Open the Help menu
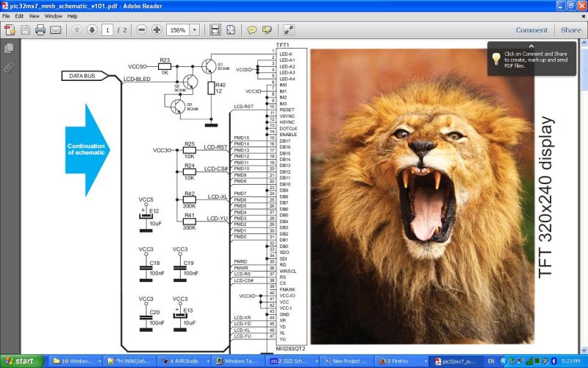This screenshot has height=368, width=588. (72, 16)
